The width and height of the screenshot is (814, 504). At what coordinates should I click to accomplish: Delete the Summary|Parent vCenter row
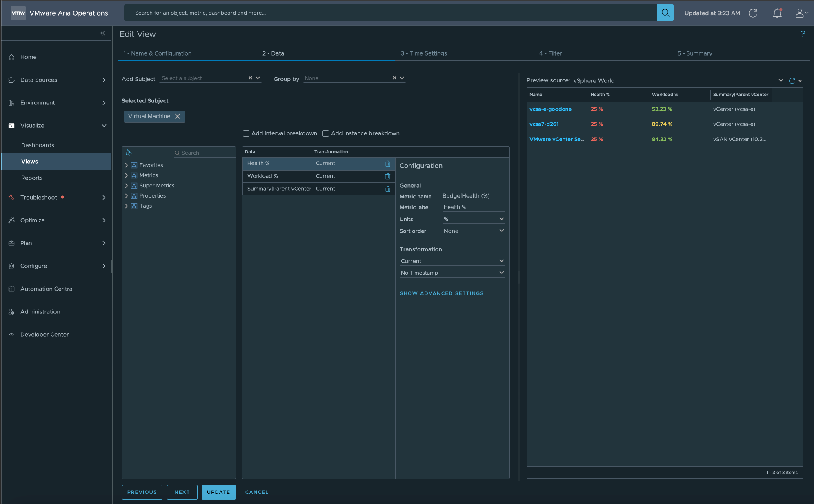pos(387,189)
